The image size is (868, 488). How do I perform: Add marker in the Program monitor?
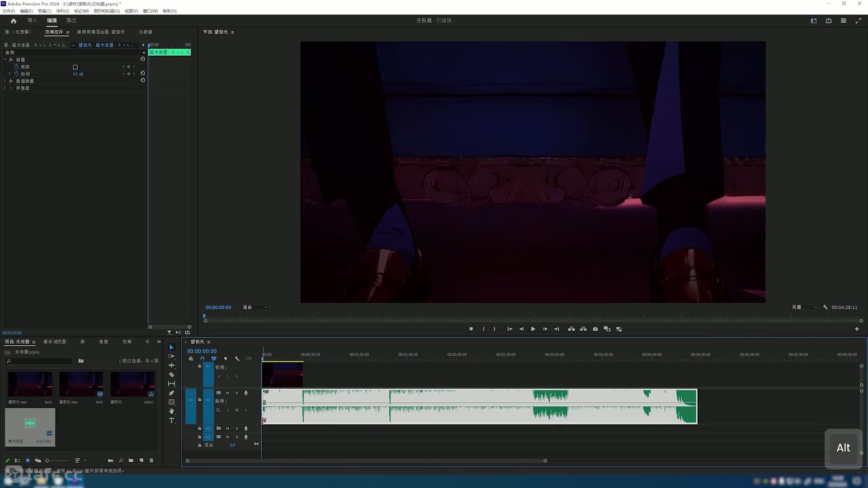coord(471,329)
